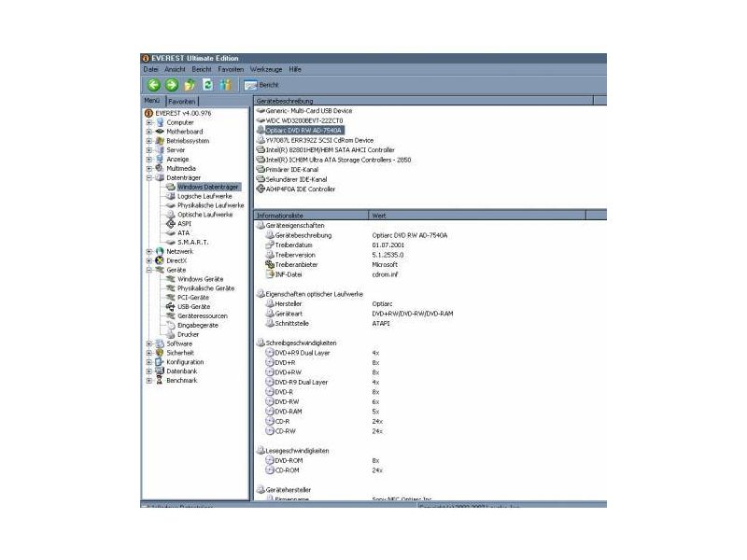The image size is (747, 560).
Task: Open the Bericht menu
Action: pos(202,69)
